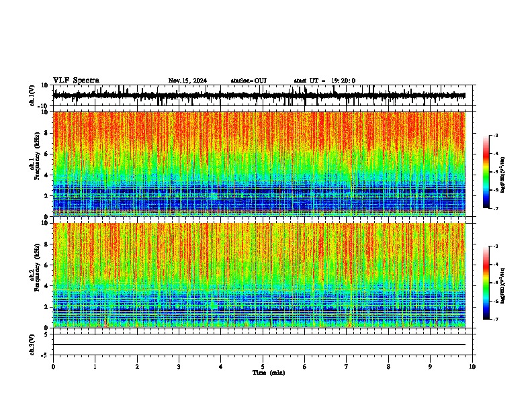
Task: Click the ch.2 color scale bar
Action: coord(486,283)
